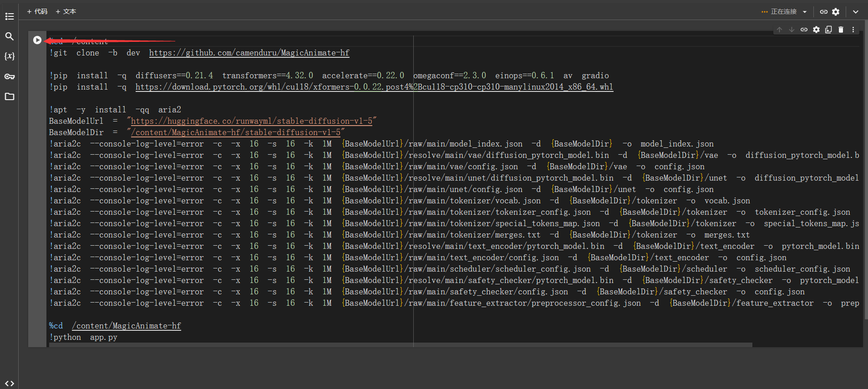Click '{BaseModelDir}/feature_extractor' destination text
868x389 pixels.
click(x=741, y=303)
